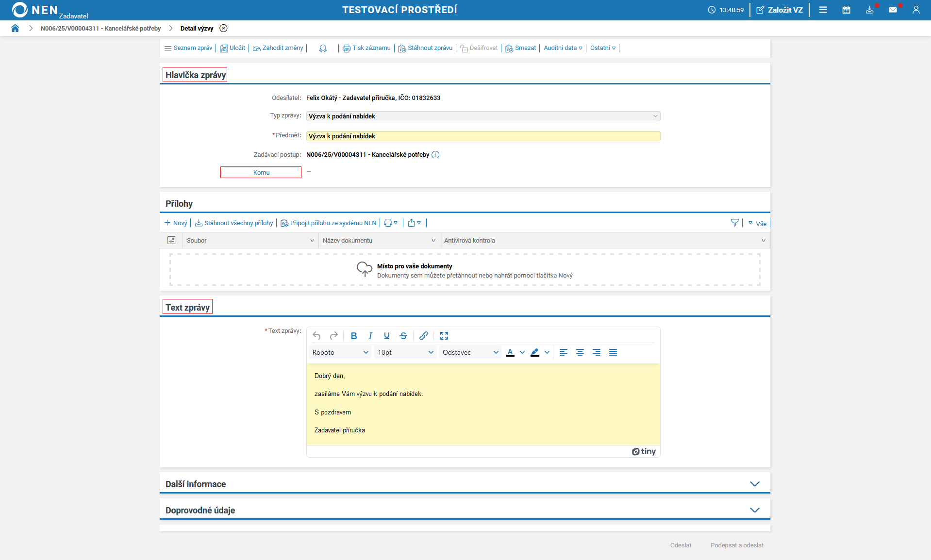
Task: Toggle fullscreen mode in text editor
Action: [x=444, y=336]
